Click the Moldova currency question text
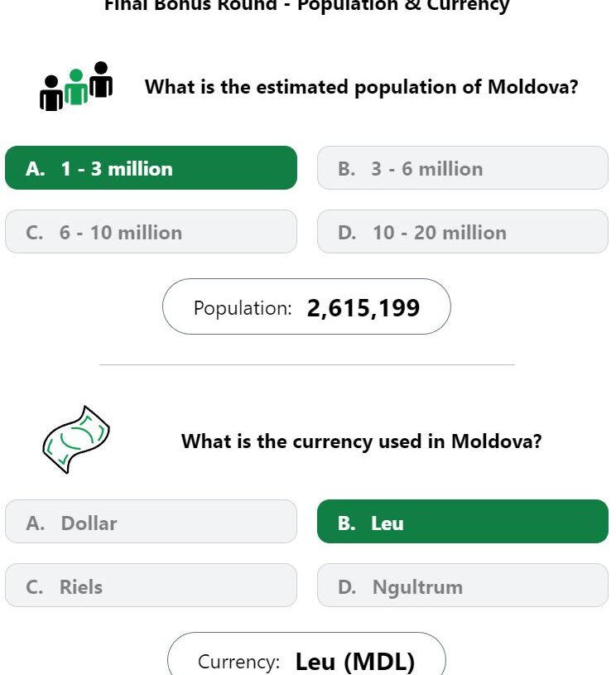 [x=362, y=441]
